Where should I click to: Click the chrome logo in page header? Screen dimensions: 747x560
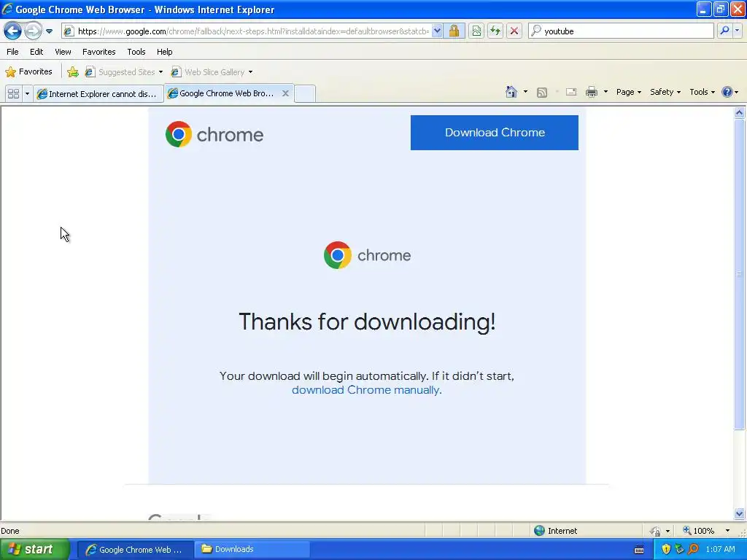pyautogui.click(x=214, y=134)
